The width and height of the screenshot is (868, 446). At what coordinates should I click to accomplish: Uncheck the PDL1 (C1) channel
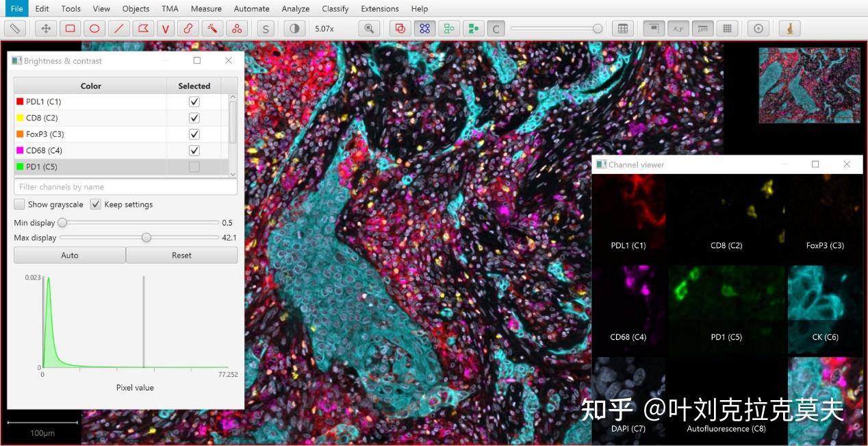click(x=194, y=101)
